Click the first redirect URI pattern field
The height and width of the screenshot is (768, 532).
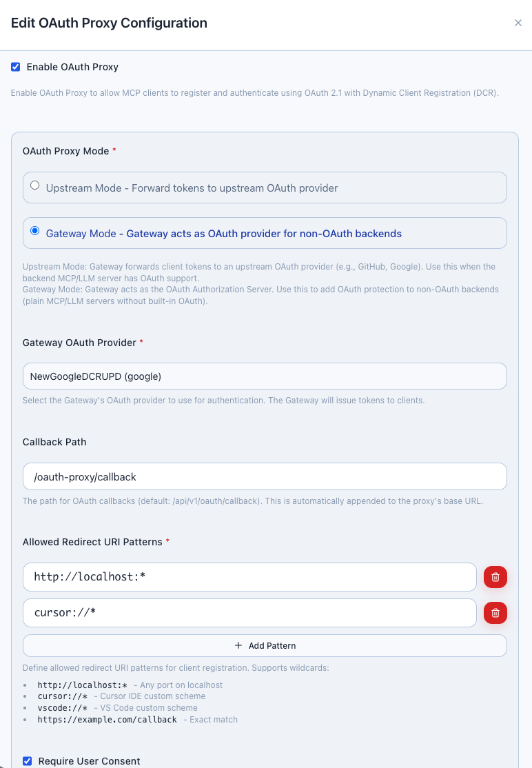pos(248,576)
